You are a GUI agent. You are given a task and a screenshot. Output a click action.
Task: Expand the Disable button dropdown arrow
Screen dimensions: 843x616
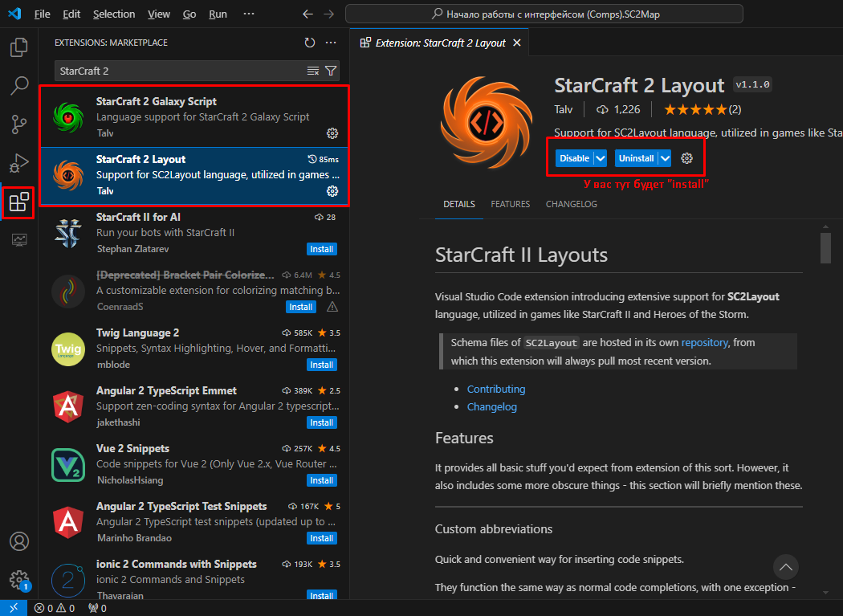click(x=601, y=158)
